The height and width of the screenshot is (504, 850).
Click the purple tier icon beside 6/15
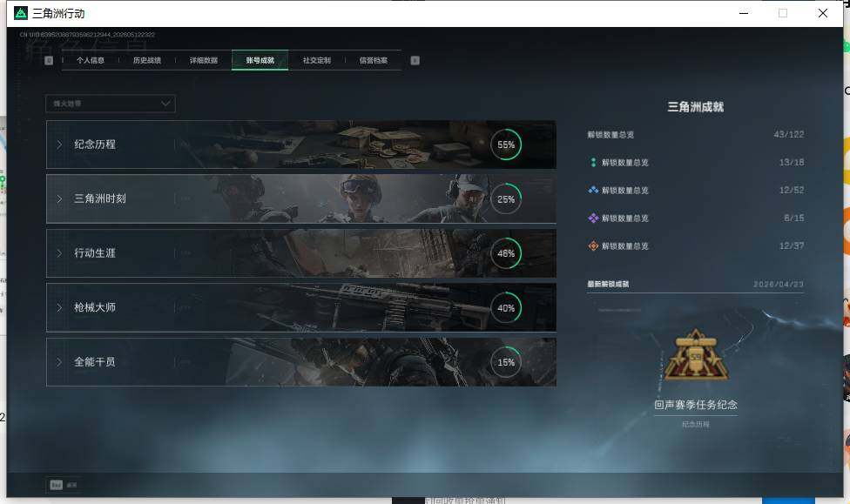click(594, 218)
